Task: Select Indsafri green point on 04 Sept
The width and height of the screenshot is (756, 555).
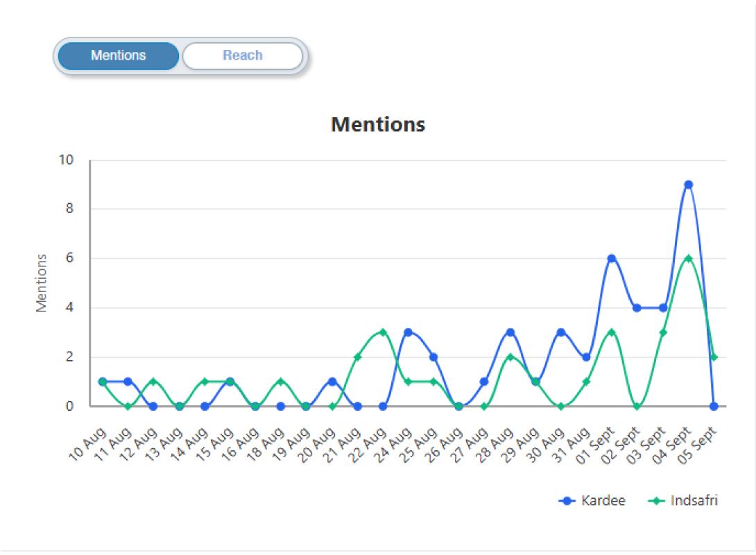Action: (688, 258)
